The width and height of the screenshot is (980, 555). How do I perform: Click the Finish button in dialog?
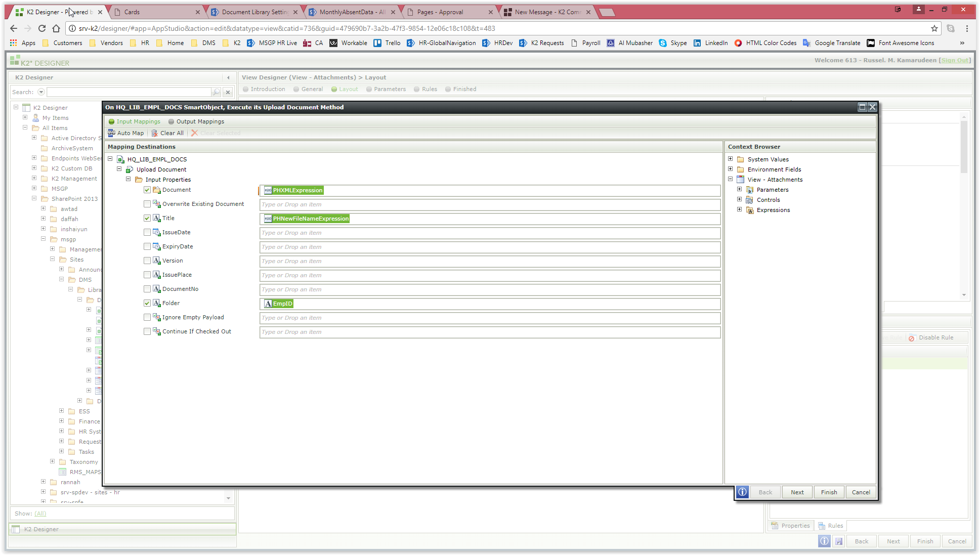(829, 492)
